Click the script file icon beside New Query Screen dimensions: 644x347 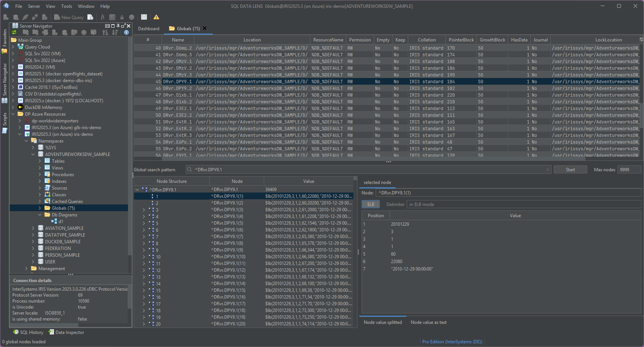[x=90, y=17]
